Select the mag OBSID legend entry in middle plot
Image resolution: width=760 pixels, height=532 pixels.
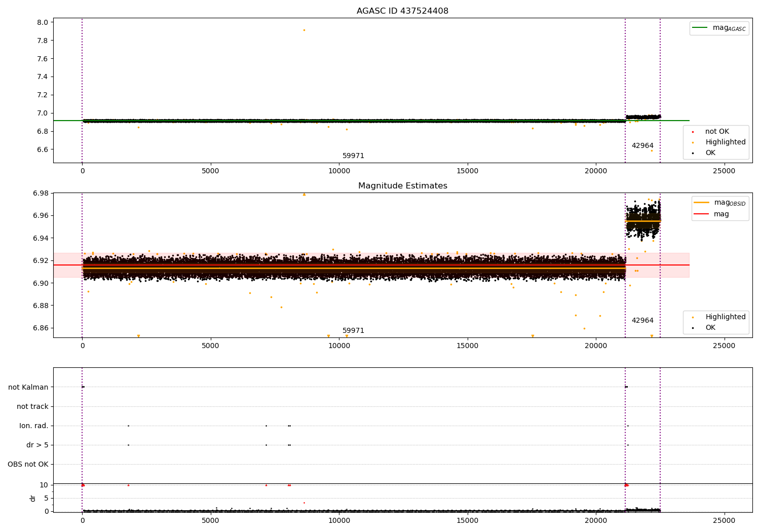pos(720,203)
